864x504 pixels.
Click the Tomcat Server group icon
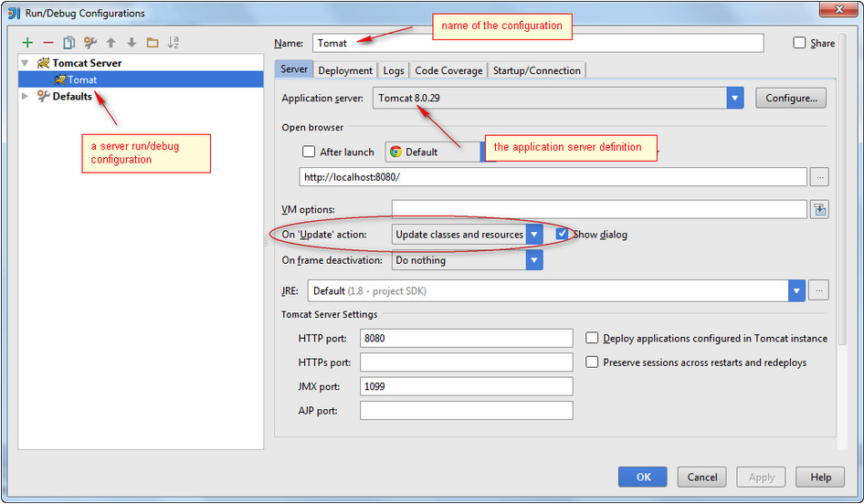(x=43, y=63)
